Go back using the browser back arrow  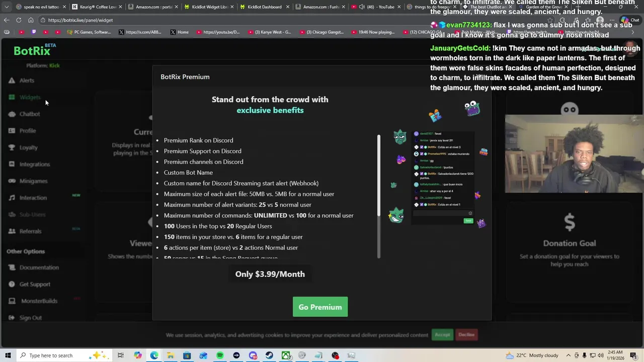pyautogui.click(x=7, y=20)
